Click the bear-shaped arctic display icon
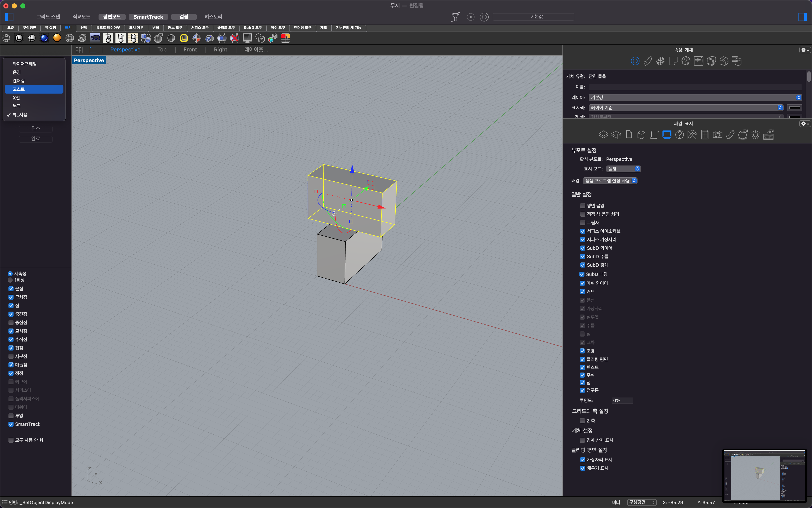 pos(95,38)
